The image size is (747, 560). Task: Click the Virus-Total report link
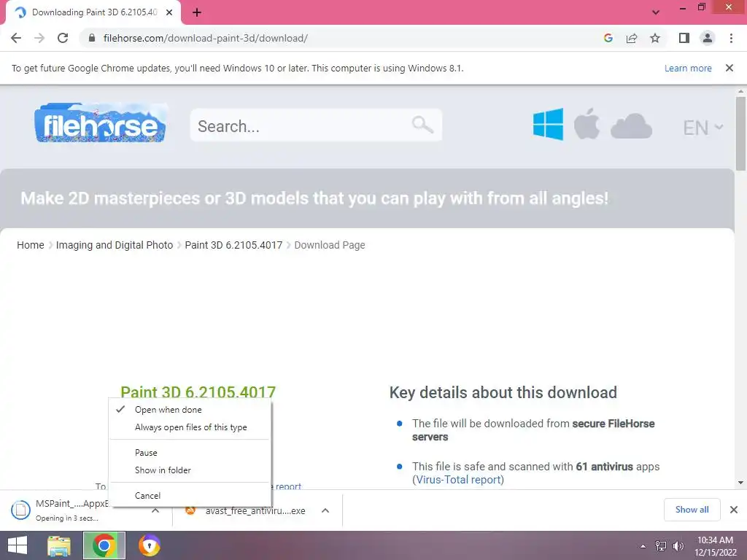pyautogui.click(x=458, y=480)
